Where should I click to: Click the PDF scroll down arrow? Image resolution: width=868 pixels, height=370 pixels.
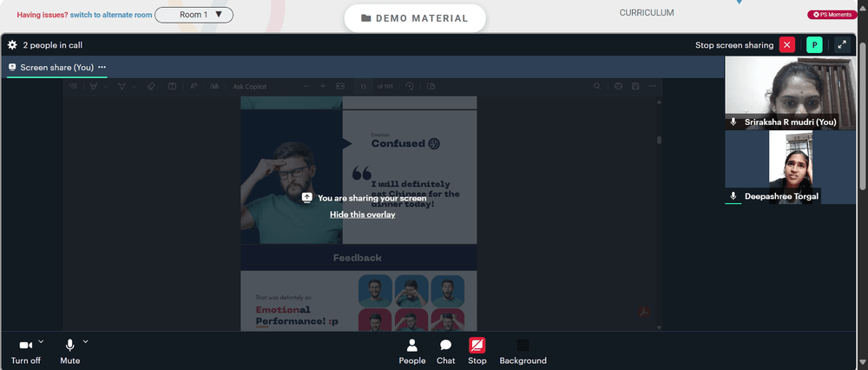(x=659, y=327)
